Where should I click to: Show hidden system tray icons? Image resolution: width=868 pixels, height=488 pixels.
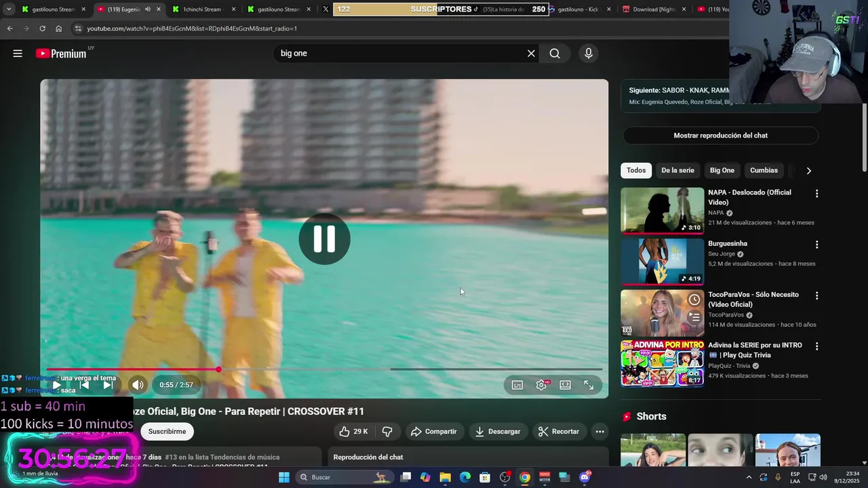[x=749, y=477]
